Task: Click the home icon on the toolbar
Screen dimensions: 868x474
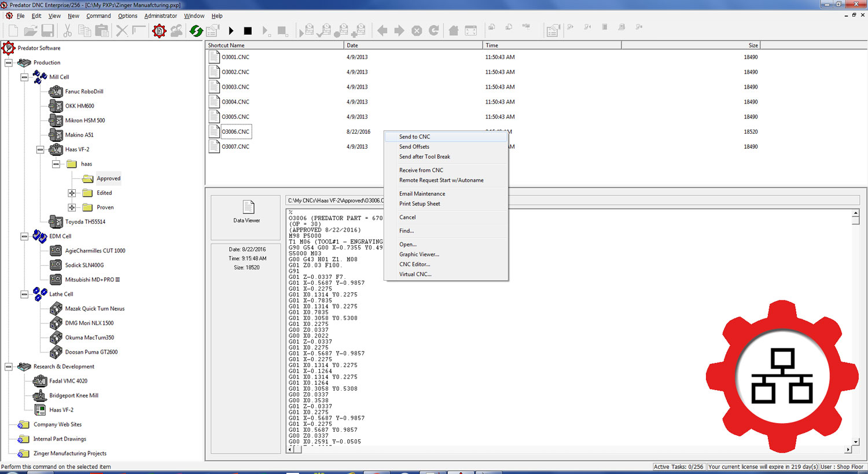Action: coord(453,31)
